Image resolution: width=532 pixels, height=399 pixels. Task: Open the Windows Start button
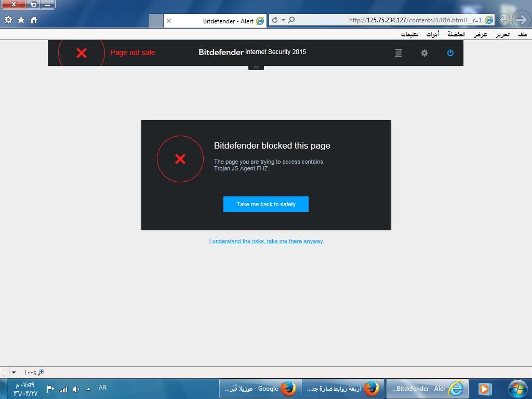(517, 389)
